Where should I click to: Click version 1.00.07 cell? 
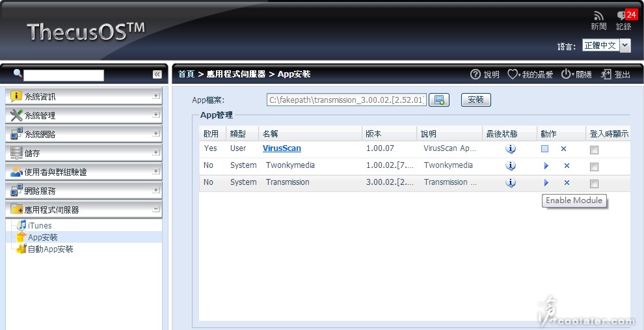(380, 148)
